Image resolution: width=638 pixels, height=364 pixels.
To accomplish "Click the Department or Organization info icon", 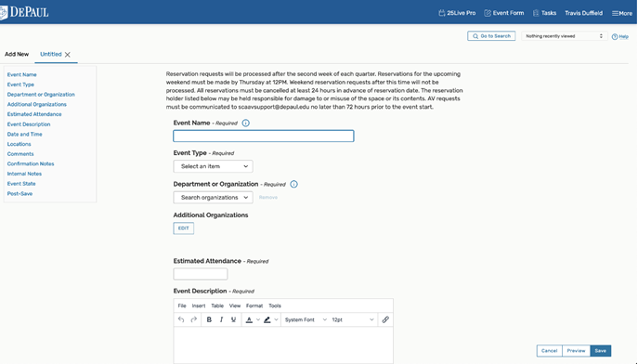I will 293,184.
